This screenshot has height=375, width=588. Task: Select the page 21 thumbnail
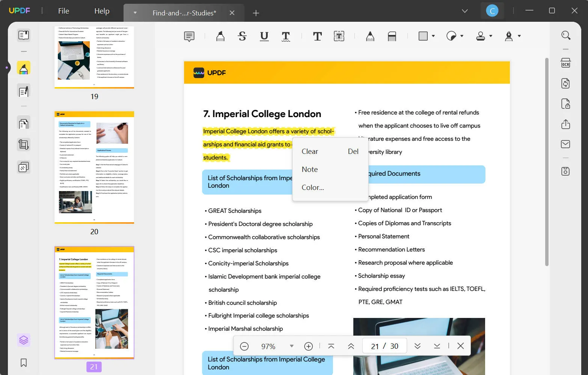(x=94, y=303)
